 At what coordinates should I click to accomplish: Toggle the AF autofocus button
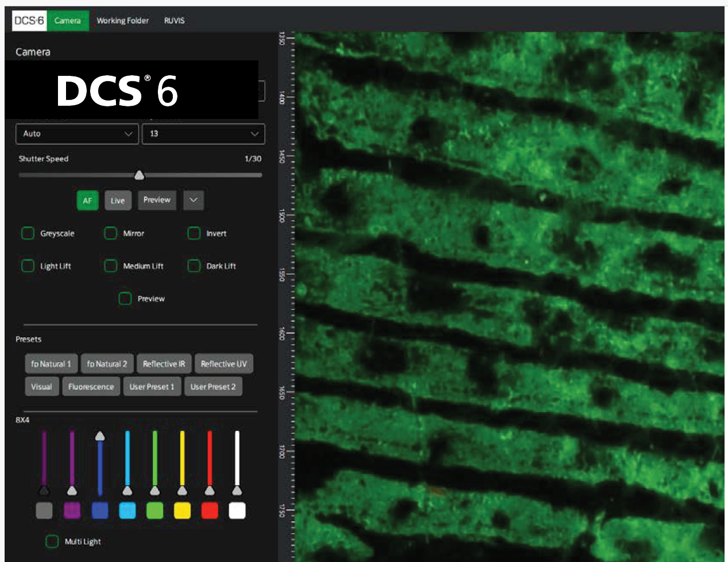tap(87, 201)
